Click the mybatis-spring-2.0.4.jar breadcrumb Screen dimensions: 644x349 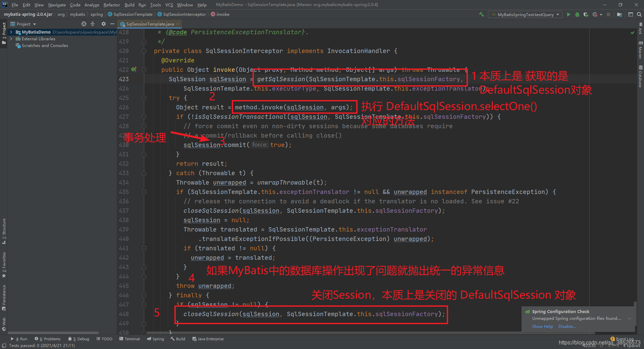click(x=28, y=14)
